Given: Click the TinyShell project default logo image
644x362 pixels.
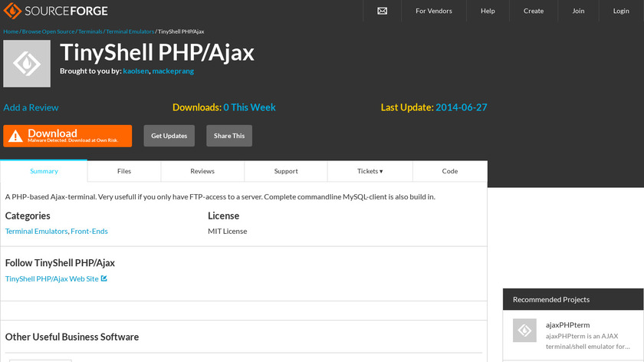Looking at the screenshot, I should point(27,64).
